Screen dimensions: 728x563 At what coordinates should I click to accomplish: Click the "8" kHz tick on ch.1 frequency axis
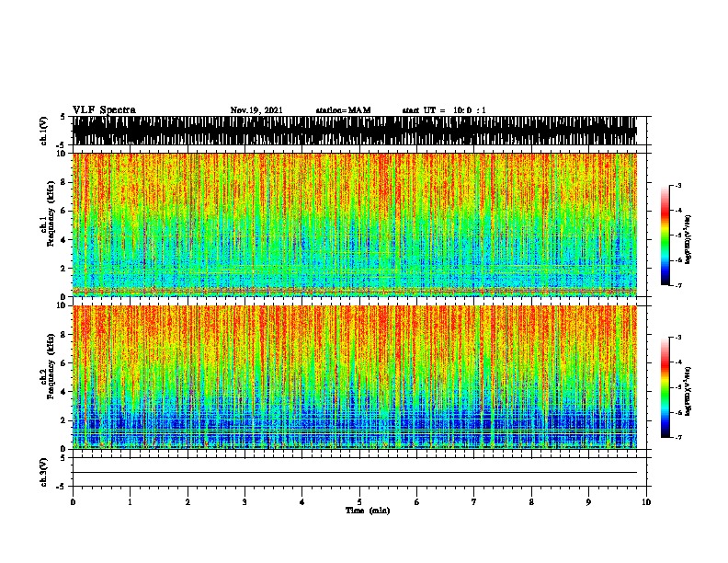pyautogui.click(x=63, y=182)
